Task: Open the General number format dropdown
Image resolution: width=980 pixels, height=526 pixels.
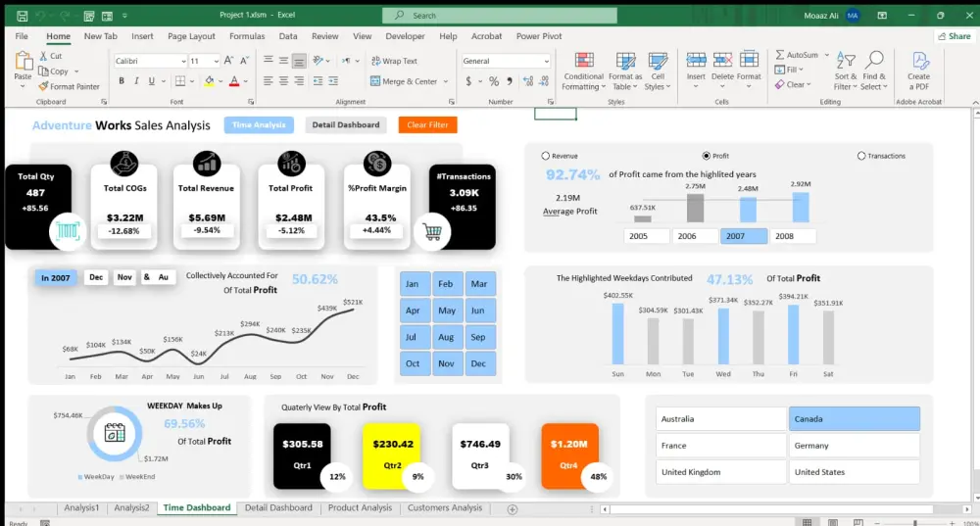Action: point(546,62)
